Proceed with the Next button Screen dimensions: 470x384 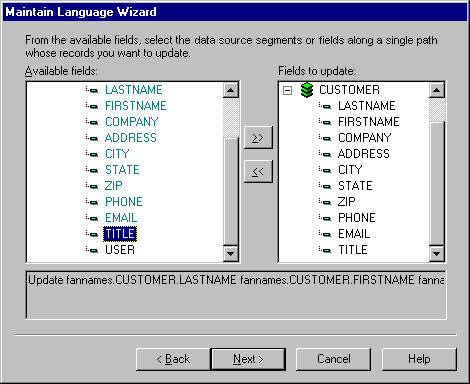click(248, 359)
